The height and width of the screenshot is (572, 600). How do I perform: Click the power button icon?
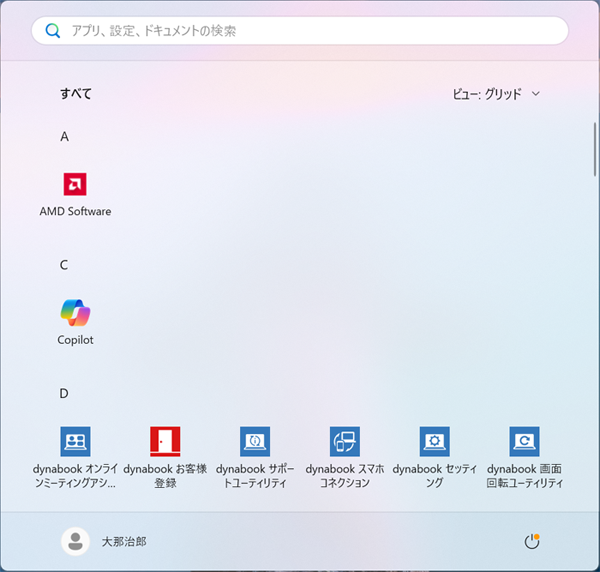[x=532, y=541]
